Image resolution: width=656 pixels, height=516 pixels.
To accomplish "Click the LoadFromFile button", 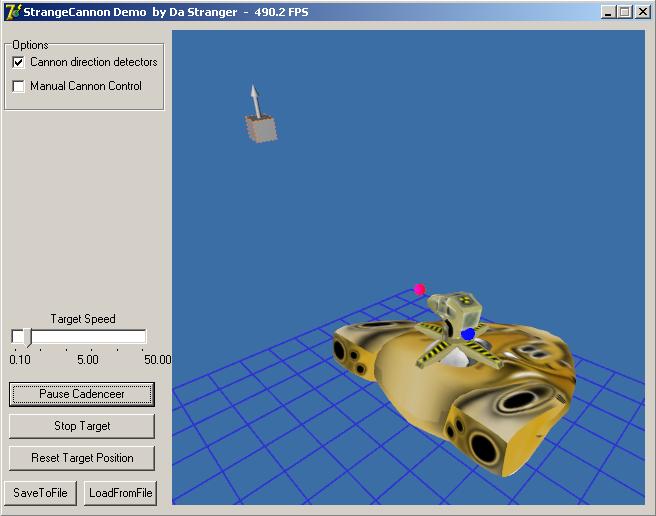I will [120, 493].
